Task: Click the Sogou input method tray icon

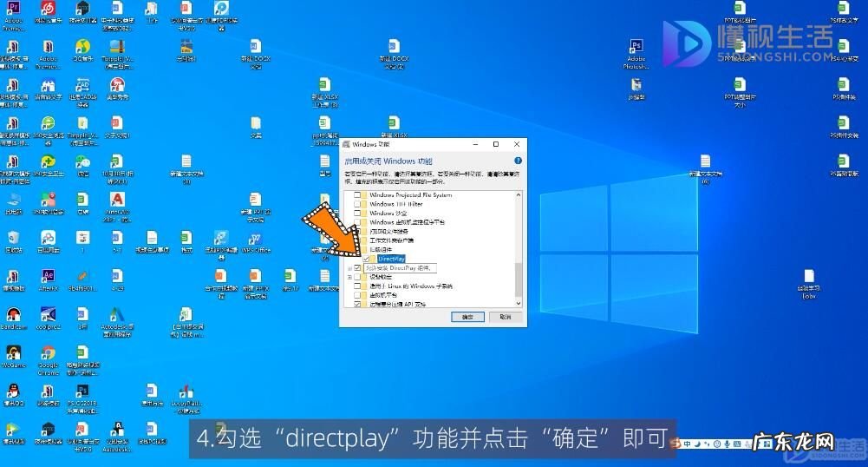Action: [675, 444]
